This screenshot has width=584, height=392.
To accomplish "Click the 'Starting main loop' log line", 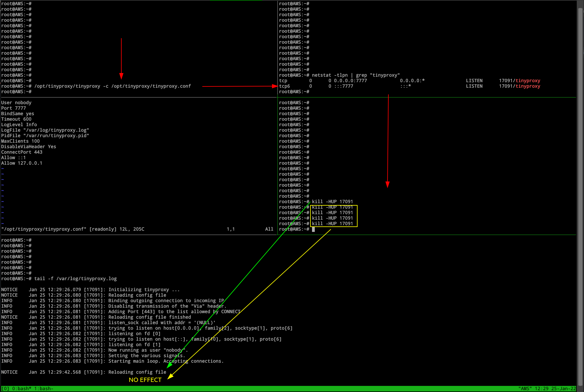I will pyautogui.click(x=112, y=361).
